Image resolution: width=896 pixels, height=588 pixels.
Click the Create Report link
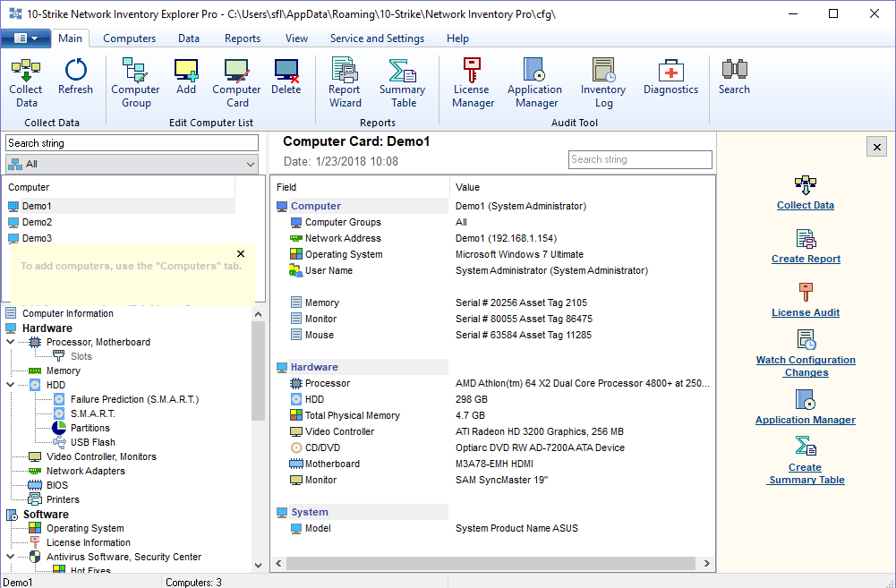click(x=806, y=259)
